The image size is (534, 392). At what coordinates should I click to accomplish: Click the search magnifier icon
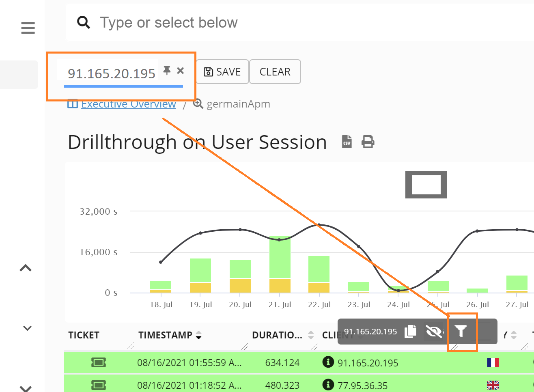click(84, 22)
